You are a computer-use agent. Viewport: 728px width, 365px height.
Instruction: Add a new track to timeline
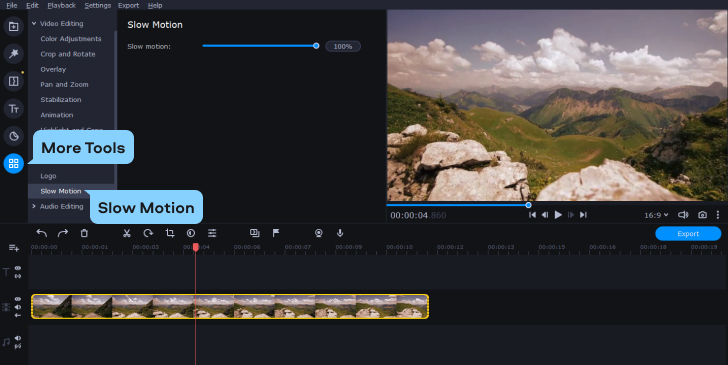[14, 248]
